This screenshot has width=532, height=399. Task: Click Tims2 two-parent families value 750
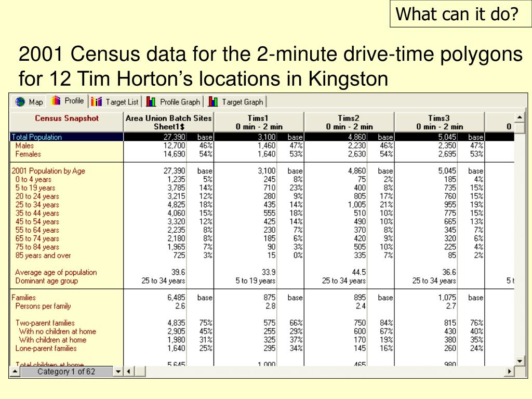tap(360, 323)
